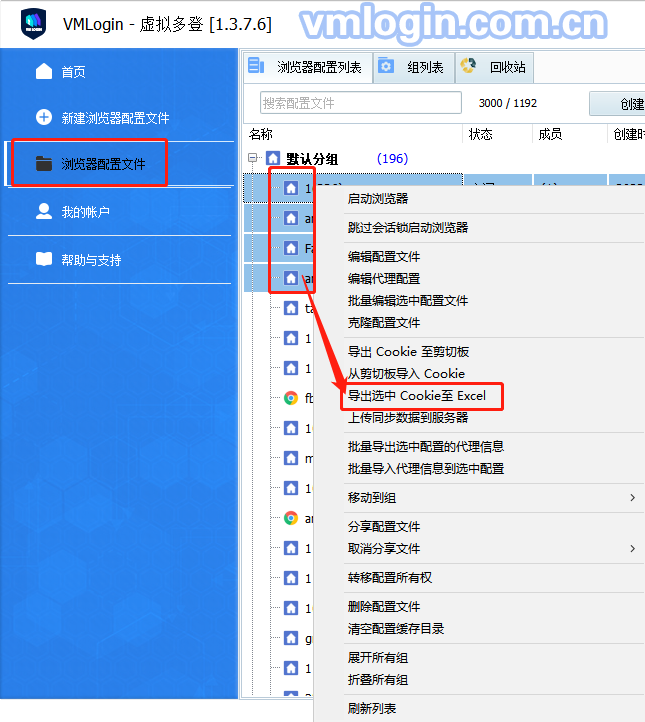Click the 创建 button at top right
Viewport: 645px width, 722px height.
[x=617, y=104]
